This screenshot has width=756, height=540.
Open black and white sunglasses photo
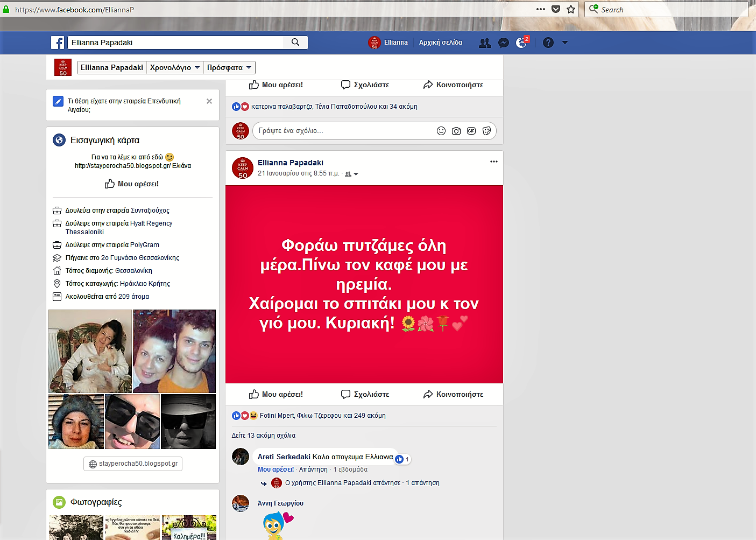(188, 422)
